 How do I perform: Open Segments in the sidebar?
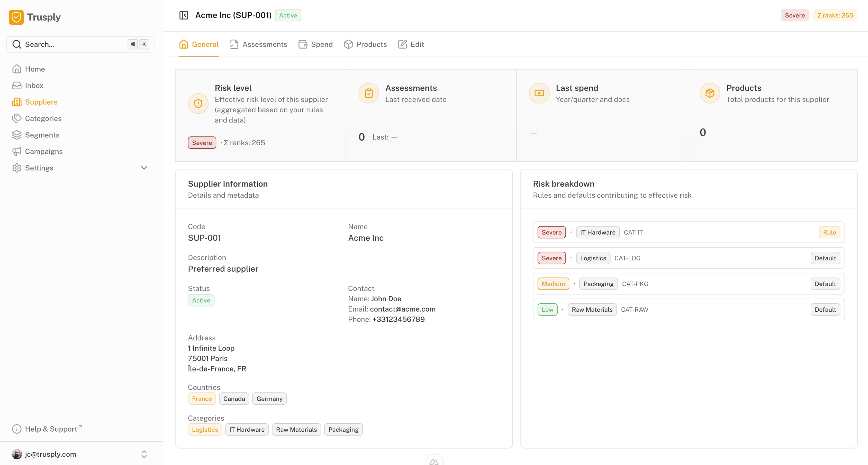42,135
